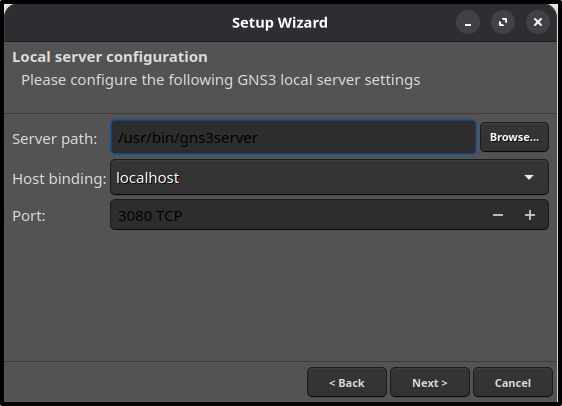The width and height of the screenshot is (562, 406).
Task: Decrease the port number with minus
Action: (x=498, y=215)
